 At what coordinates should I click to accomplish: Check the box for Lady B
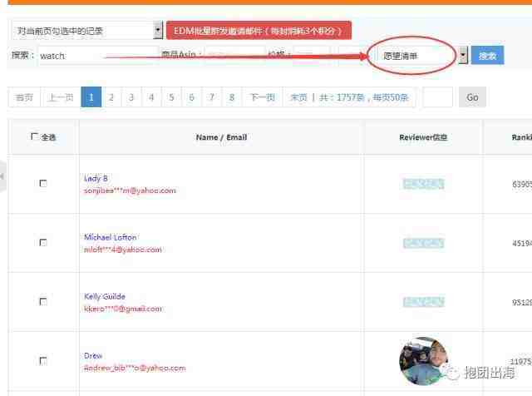43,184
